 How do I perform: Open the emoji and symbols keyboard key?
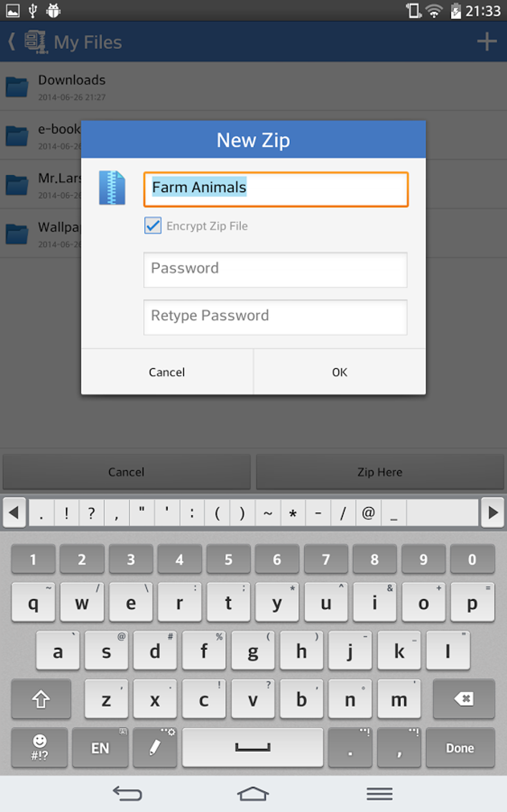point(39,748)
